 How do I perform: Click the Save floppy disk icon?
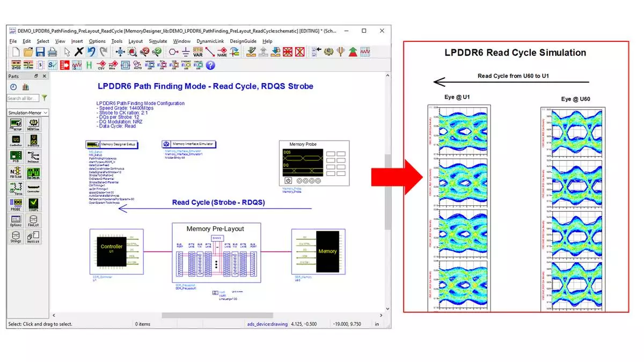pos(40,52)
